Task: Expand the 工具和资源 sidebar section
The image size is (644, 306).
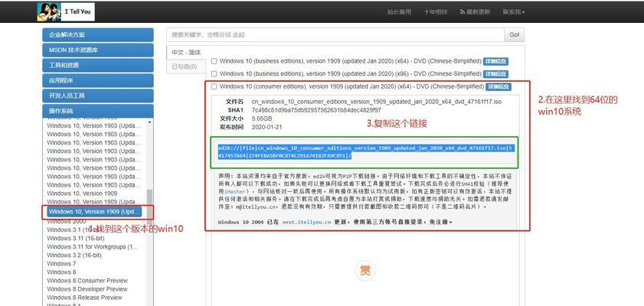Action: point(98,65)
